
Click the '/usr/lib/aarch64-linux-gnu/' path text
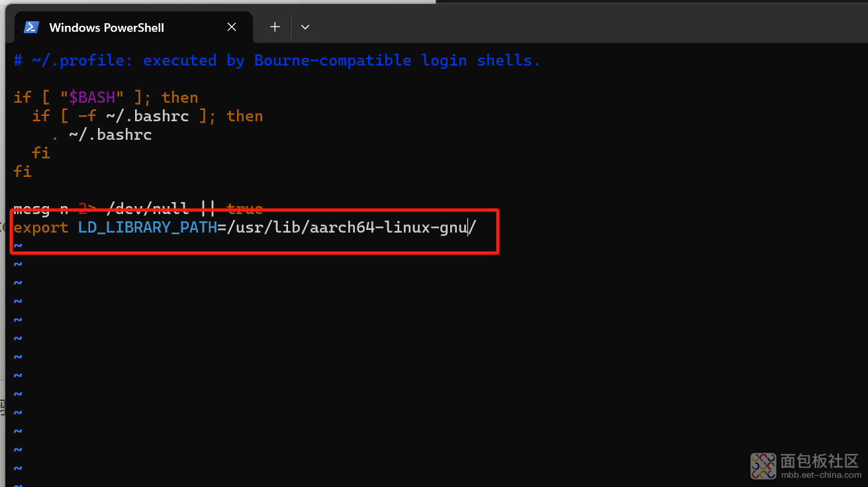click(352, 227)
